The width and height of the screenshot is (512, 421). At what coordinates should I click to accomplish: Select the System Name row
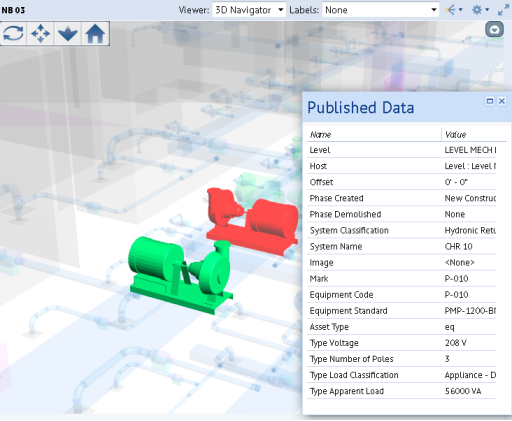coord(401,247)
